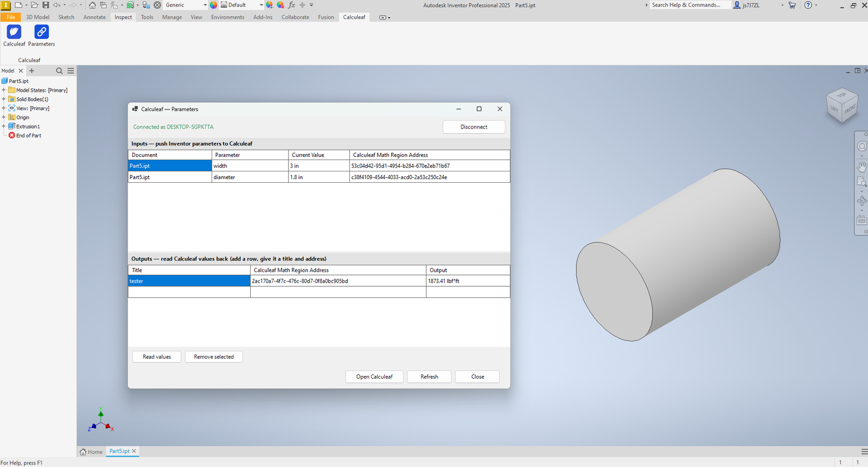Select the width parameter cell
This screenshot has height=467, width=868.
coord(250,166)
